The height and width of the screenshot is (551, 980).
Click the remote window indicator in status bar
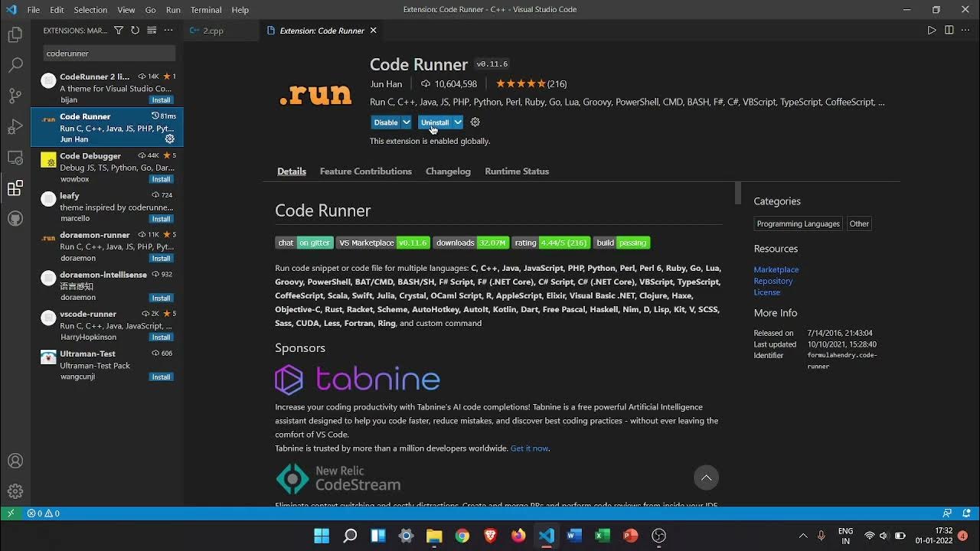point(11,514)
